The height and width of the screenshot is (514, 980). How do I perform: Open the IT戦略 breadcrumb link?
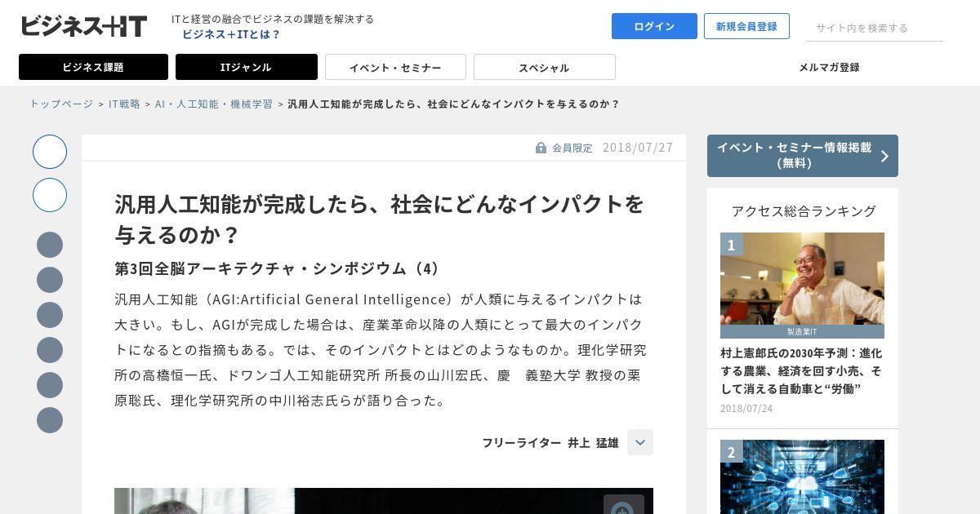[124, 104]
